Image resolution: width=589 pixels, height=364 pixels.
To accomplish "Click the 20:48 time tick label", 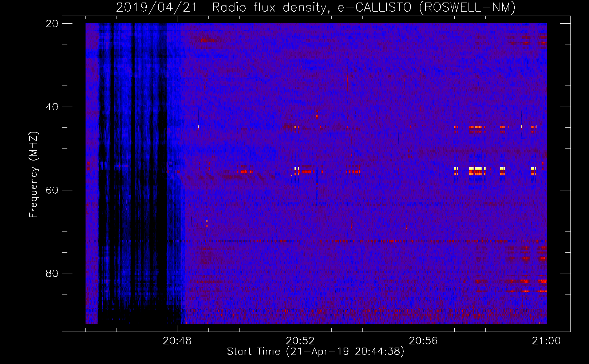I will coord(177,341).
